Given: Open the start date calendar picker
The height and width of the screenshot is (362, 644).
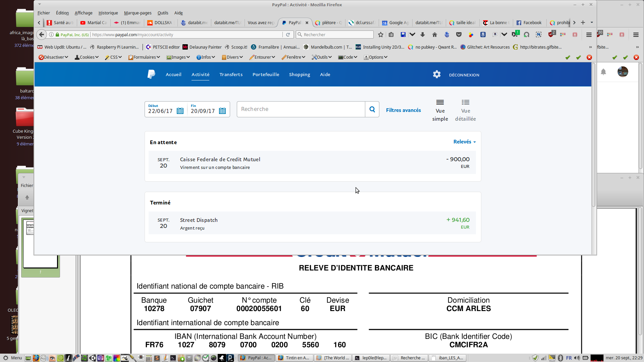Looking at the screenshot, I should [x=180, y=111].
